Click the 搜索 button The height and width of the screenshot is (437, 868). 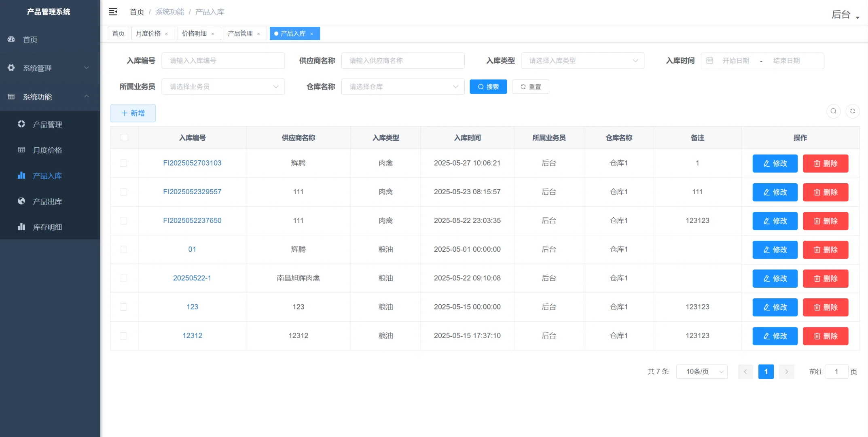(x=488, y=86)
